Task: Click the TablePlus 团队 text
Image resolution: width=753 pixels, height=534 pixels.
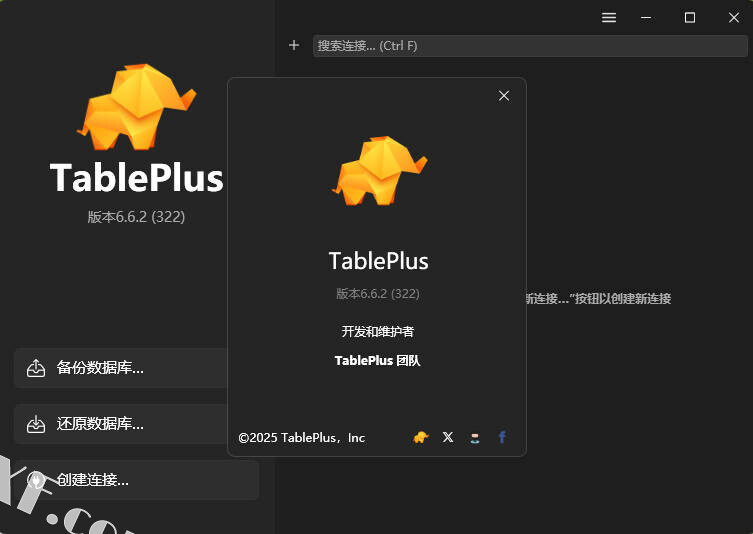Action: (x=377, y=361)
